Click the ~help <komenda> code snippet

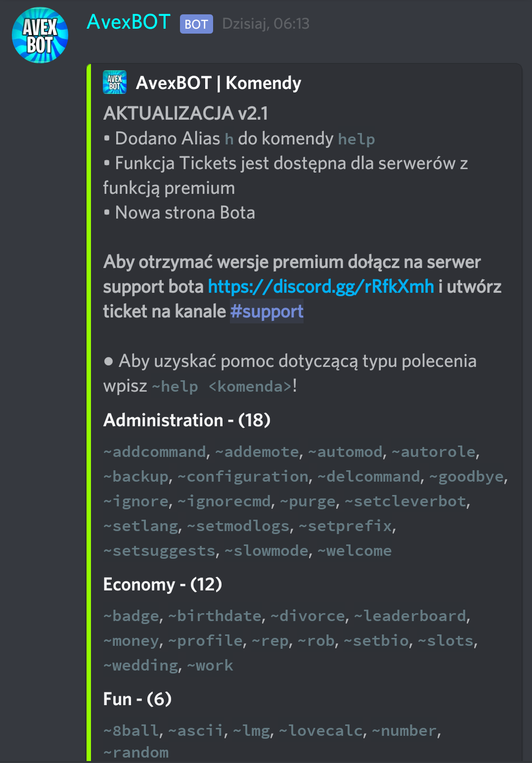[222, 386]
